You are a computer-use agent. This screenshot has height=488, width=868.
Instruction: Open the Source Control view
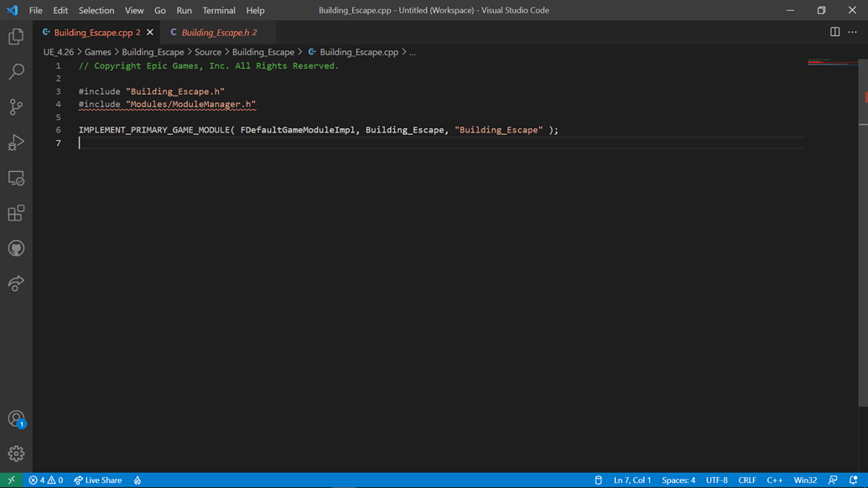click(16, 107)
